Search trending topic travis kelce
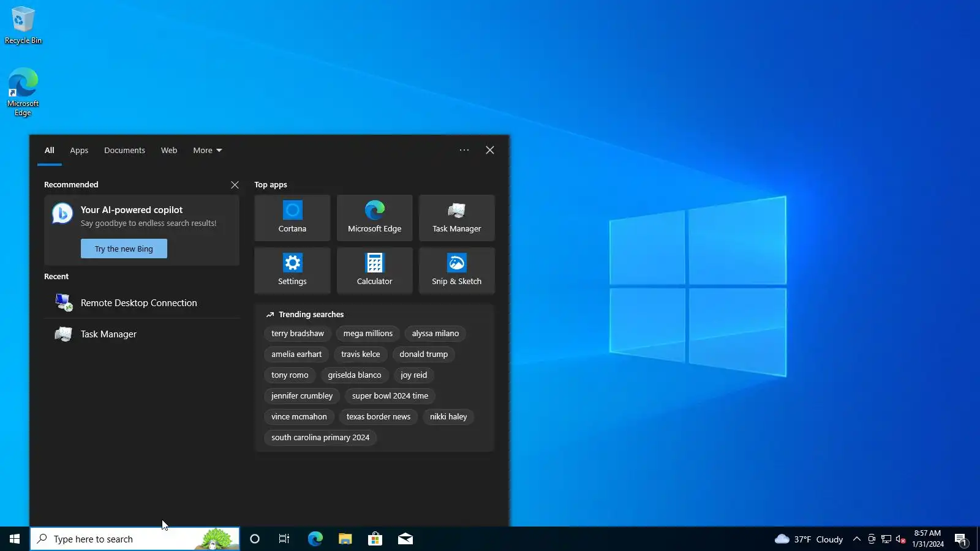 361,354
